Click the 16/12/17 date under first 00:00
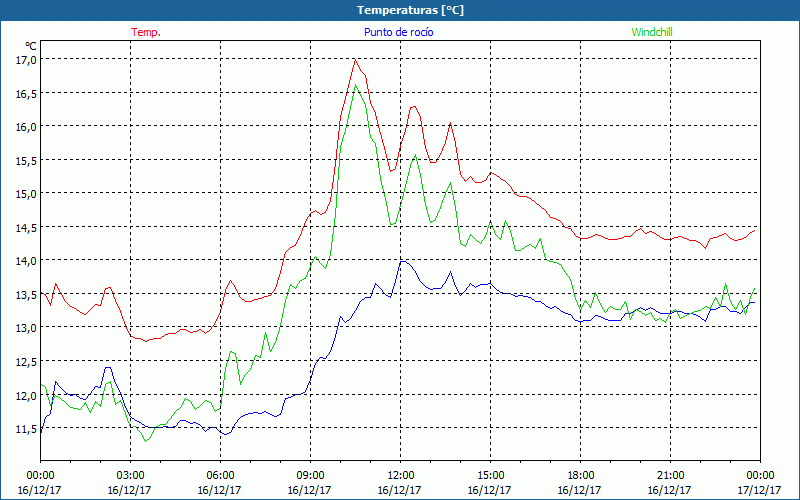 (x=39, y=490)
